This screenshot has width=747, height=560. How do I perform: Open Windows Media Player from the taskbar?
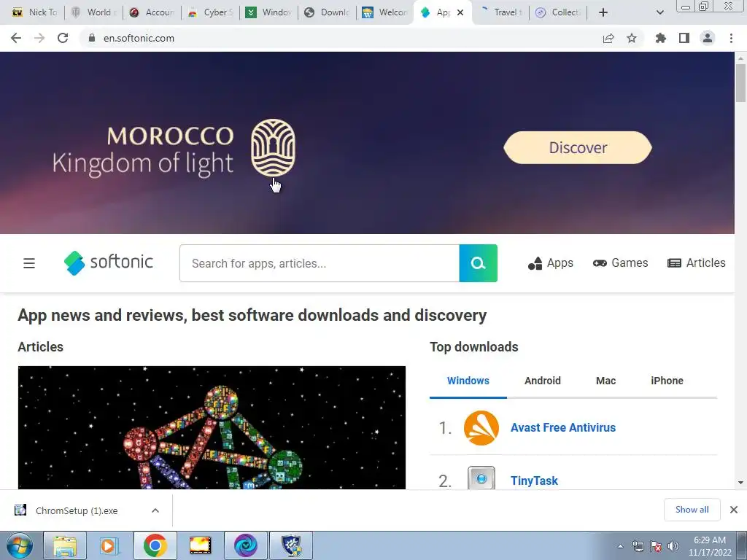click(x=109, y=545)
